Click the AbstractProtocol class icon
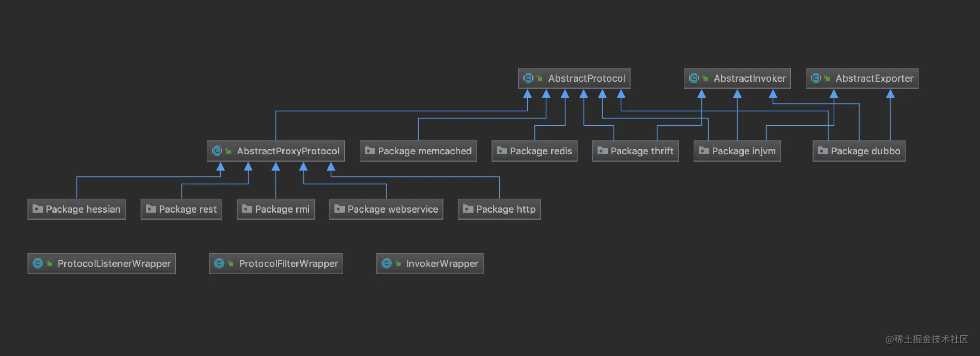Image resolution: width=980 pixels, height=356 pixels. (x=528, y=78)
